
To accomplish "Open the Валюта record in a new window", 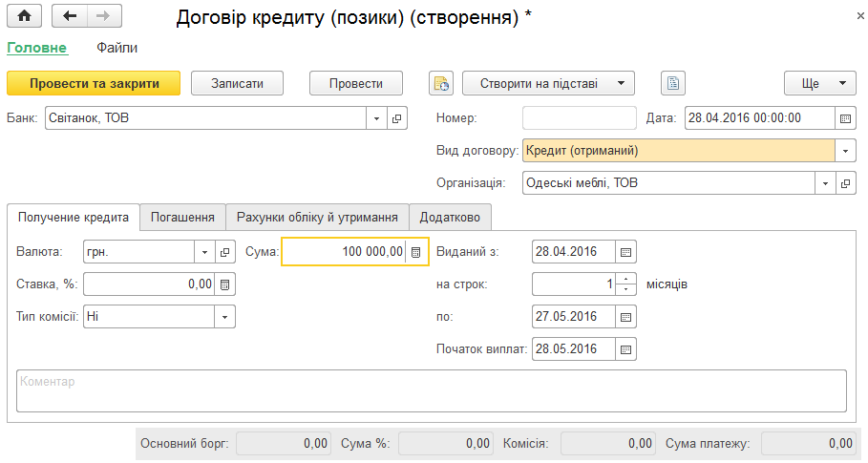I will 224,252.
